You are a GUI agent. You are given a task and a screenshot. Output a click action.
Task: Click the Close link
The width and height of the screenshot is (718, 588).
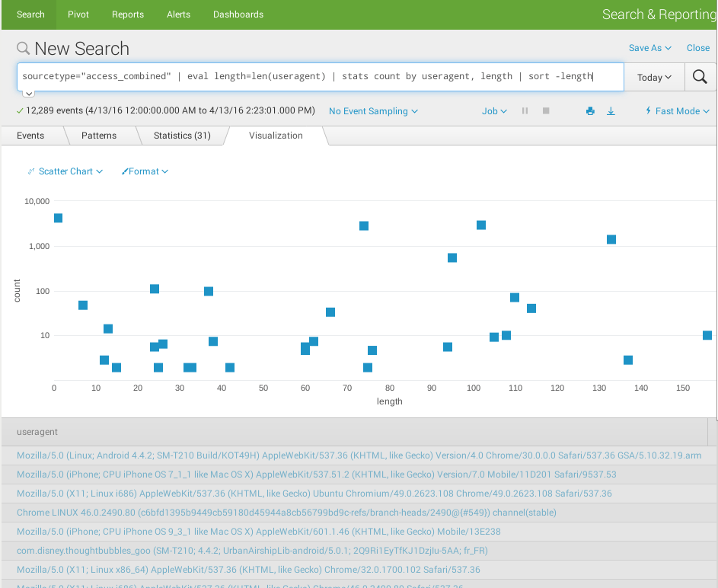coord(697,48)
